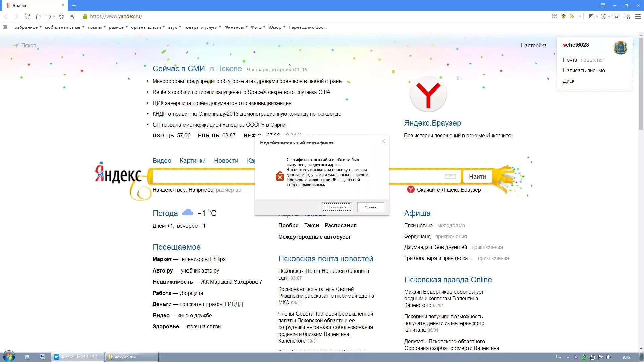Select the Сейчас в СМИ news tab
Image resolution: width=644 pixels, height=362 pixels.
coord(178,69)
